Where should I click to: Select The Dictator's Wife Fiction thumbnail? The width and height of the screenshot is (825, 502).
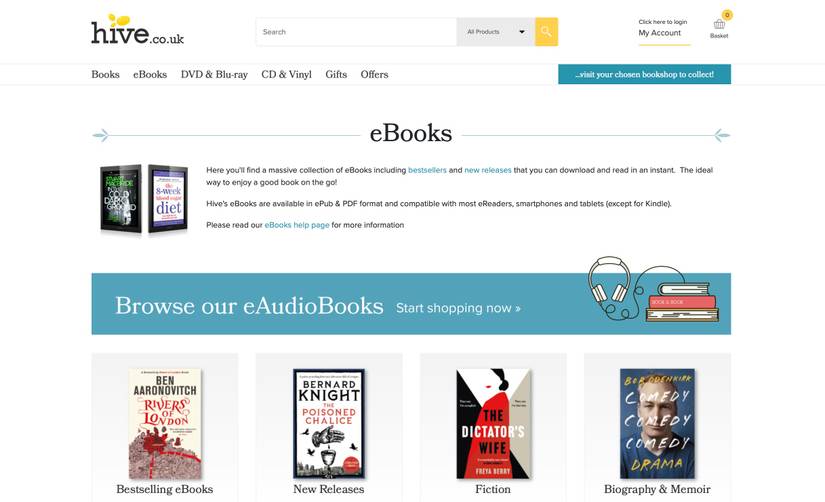[494, 424]
